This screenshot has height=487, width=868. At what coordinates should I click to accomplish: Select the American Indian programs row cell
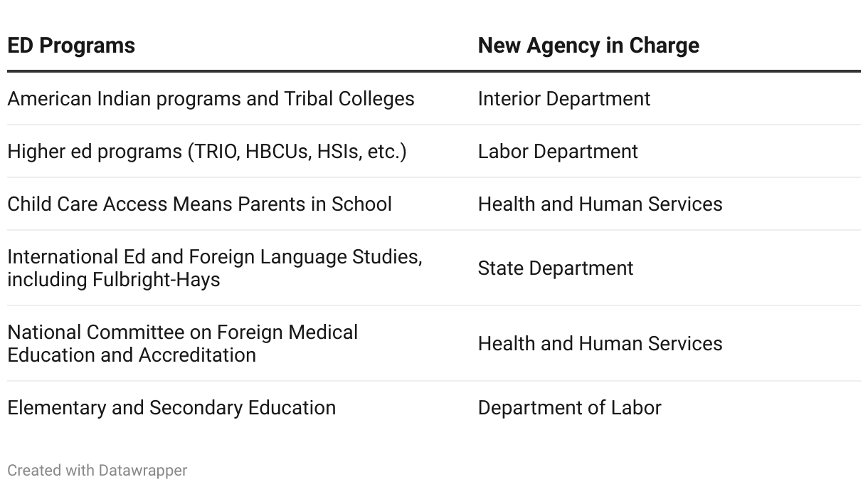tap(211, 98)
